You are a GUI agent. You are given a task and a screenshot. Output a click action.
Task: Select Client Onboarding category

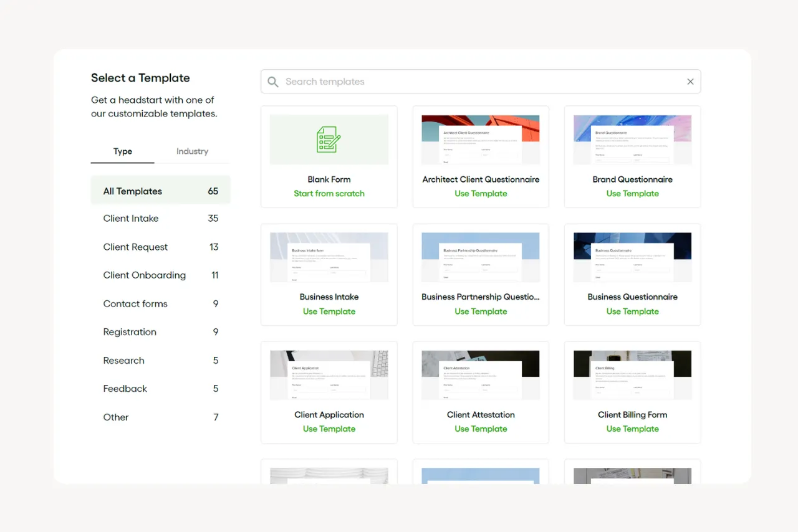point(161,275)
